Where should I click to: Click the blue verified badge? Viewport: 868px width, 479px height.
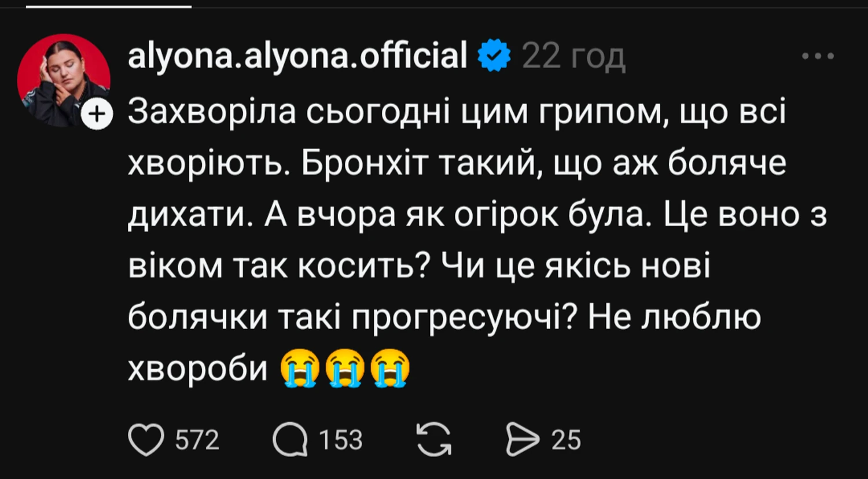pos(494,57)
